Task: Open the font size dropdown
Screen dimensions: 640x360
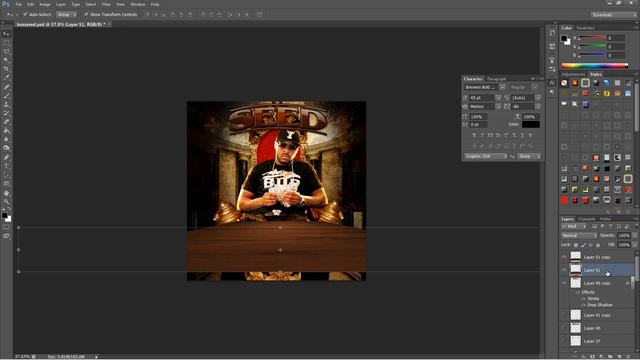Action: click(498, 98)
